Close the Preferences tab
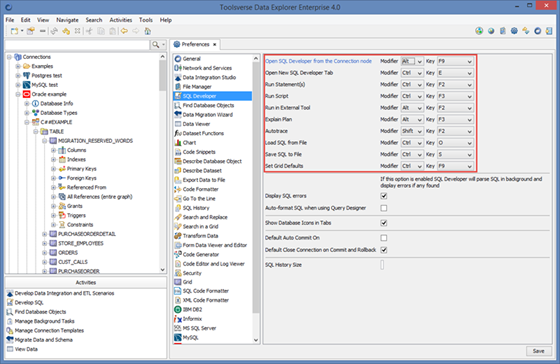The height and width of the screenshot is (364, 560). tap(215, 44)
